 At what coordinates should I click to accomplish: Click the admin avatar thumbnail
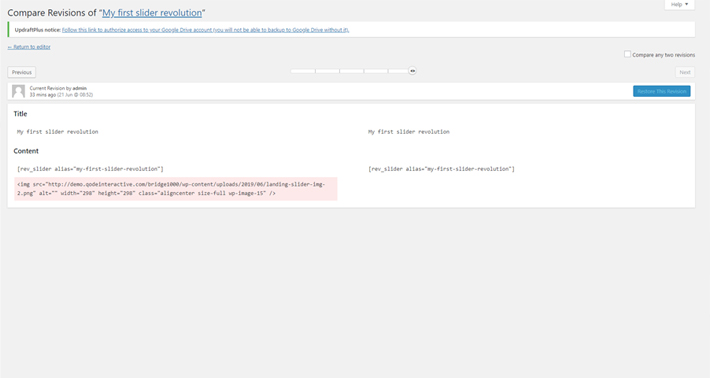click(19, 91)
